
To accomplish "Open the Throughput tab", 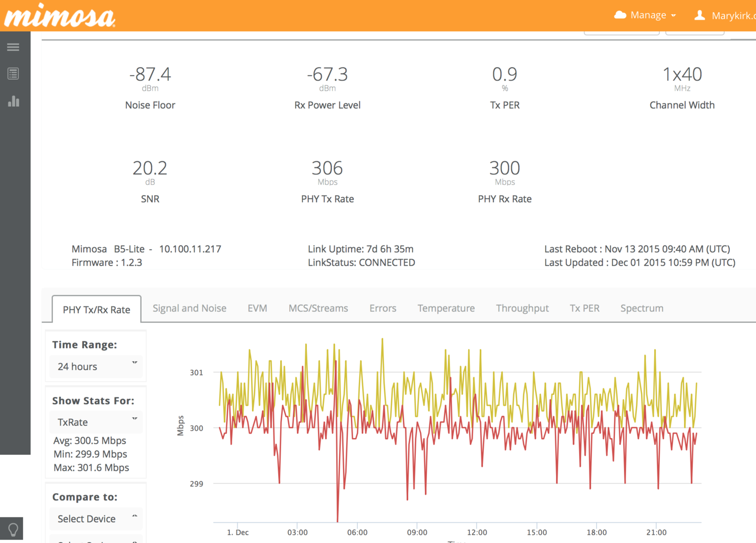I will [x=522, y=308].
